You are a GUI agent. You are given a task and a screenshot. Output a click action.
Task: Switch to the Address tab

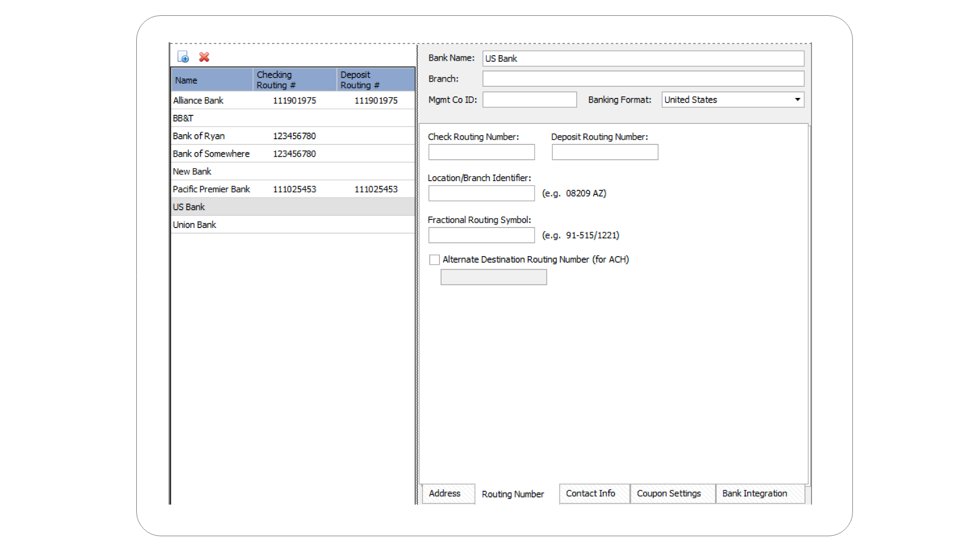[445, 493]
